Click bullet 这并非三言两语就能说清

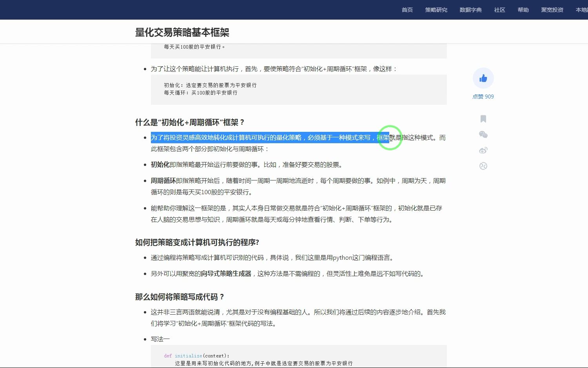[x=298, y=318]
